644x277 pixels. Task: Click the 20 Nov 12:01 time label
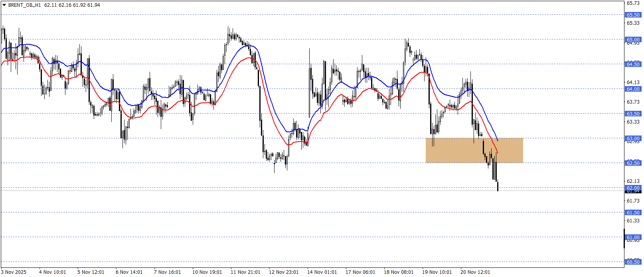click(x=475, y=272)
